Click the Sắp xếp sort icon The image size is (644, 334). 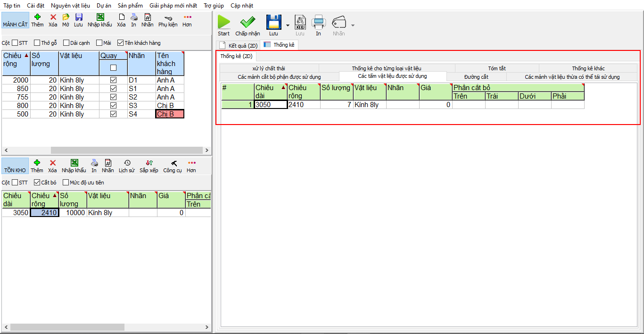tap(149, 163)
